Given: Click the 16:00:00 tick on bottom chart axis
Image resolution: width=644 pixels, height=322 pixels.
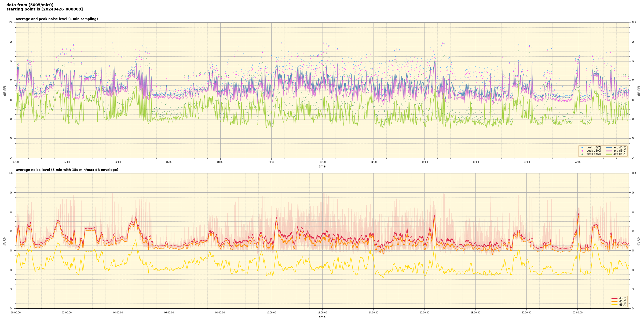Looking at the screenshot, I should [425, 313].
